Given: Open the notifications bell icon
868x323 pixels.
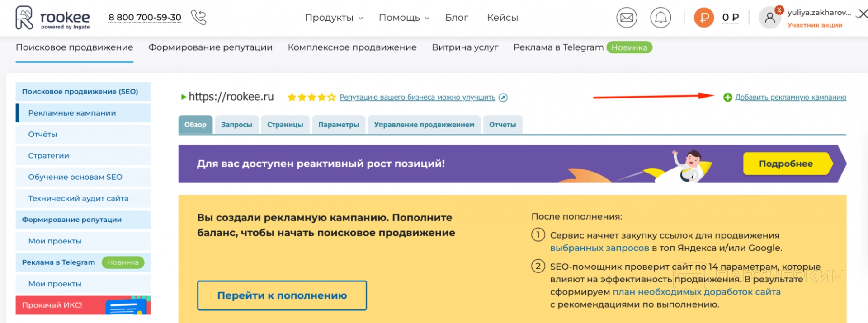Looking at the screenshot, I should pos(660,18).
